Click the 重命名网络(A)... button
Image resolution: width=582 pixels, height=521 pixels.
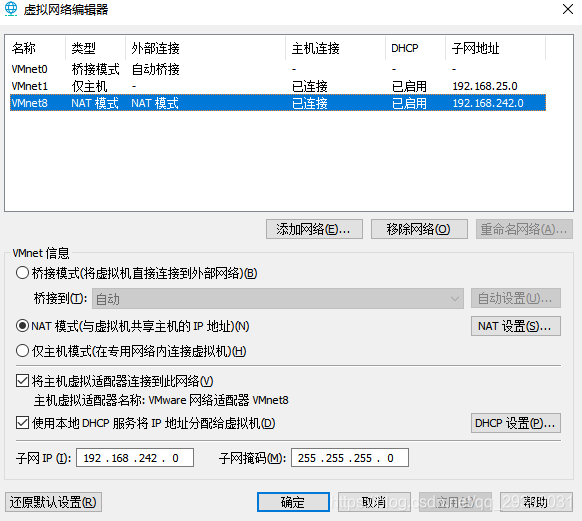tap(524, 229)
